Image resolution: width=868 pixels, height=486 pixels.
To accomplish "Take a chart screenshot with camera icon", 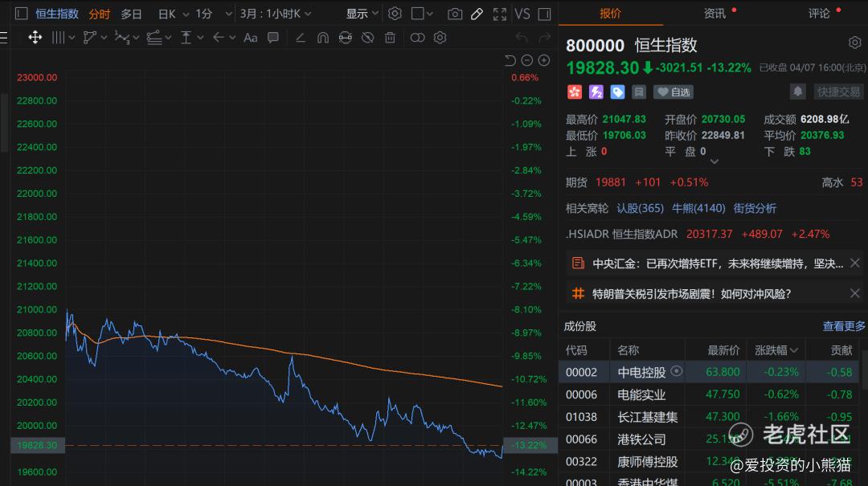I will coord(455,14).
